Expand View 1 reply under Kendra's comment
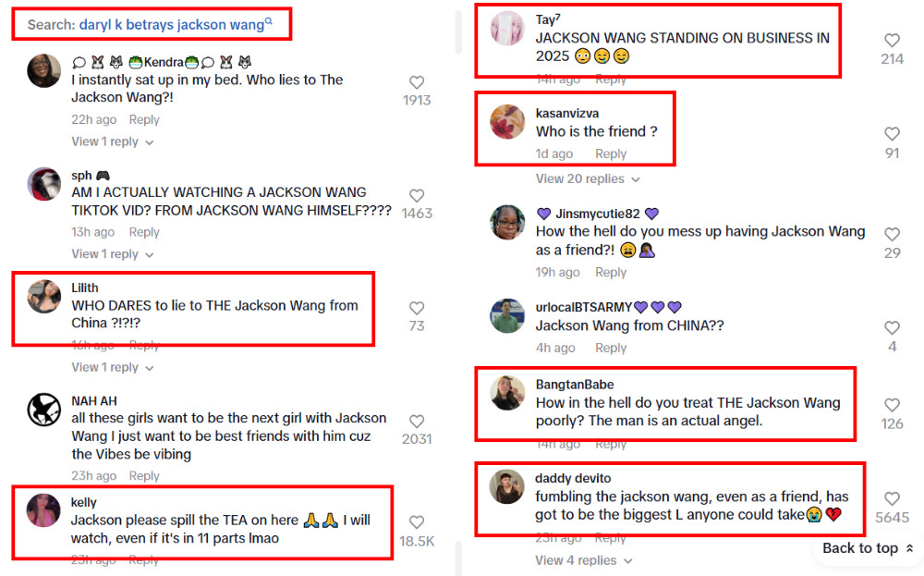 pos(112,141)
